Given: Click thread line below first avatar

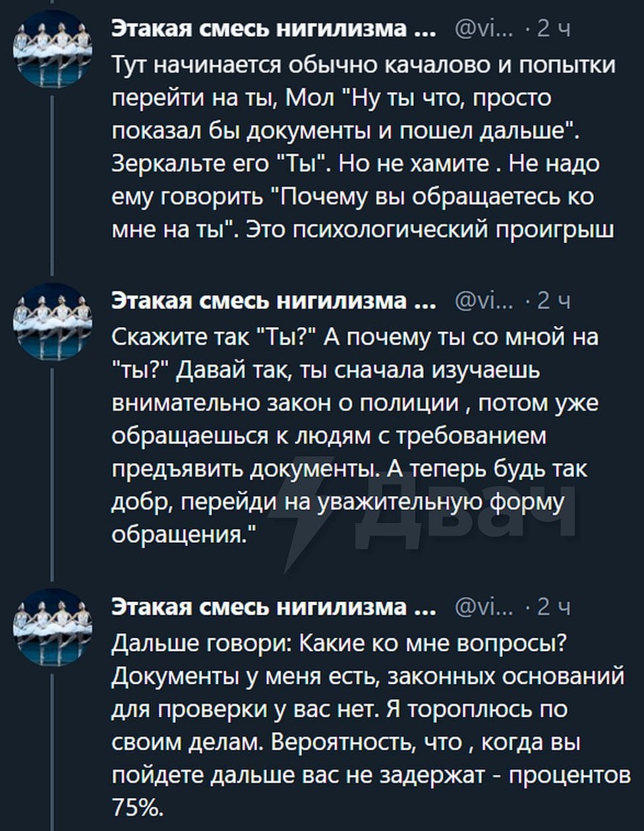Looking at the screenshot, I should point(52,185).
